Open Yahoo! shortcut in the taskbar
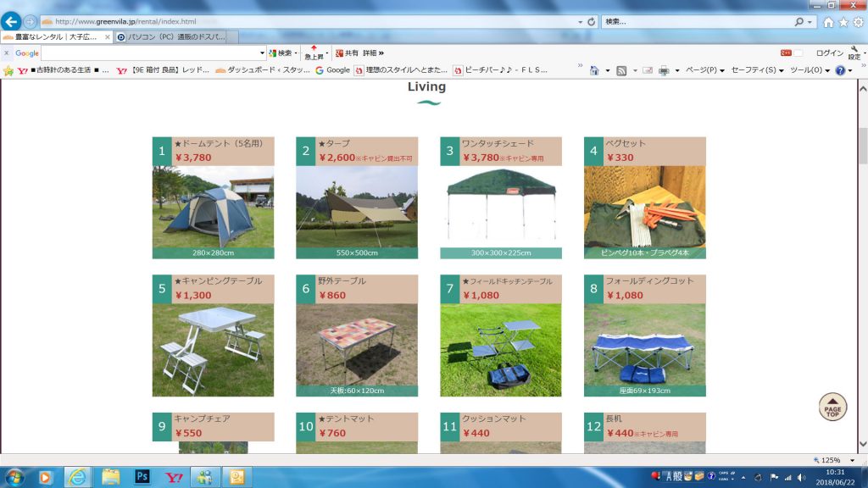868x488 pixels. (174, 477)
